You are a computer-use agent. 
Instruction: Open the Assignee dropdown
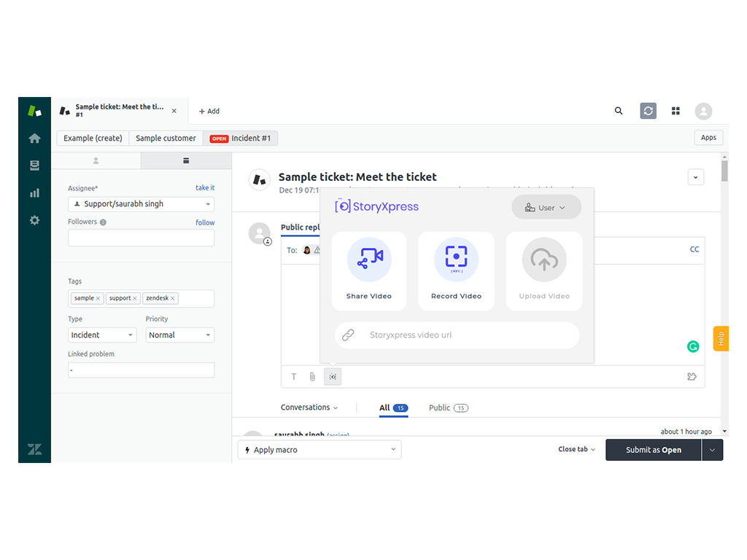point(141,204)
